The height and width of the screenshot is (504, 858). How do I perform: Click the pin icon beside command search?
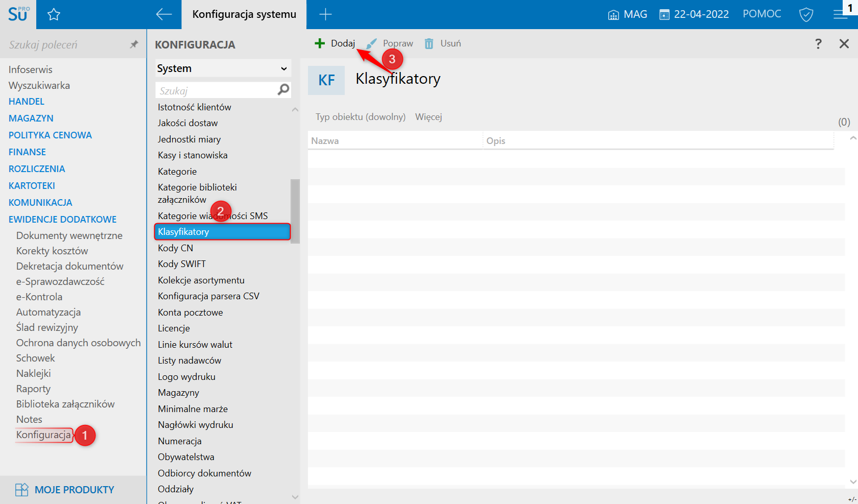134,44
